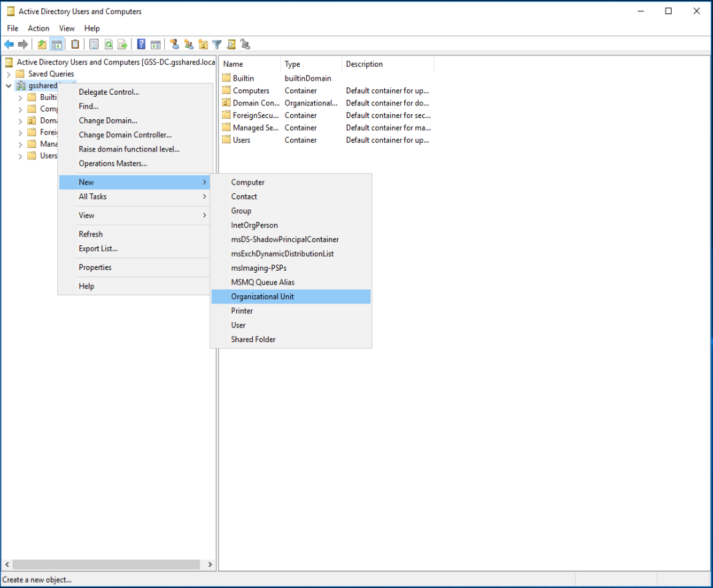713x588 pixels.
Task: Click the create new user toolbar icon
Action: coord(175,45)
